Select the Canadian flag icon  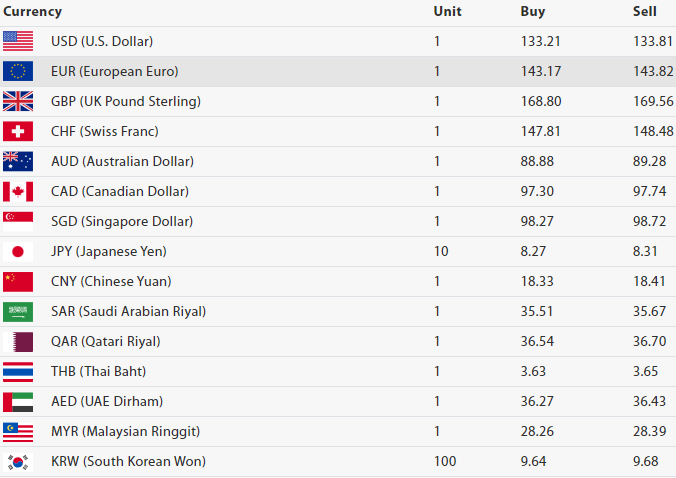coord(18,191)
